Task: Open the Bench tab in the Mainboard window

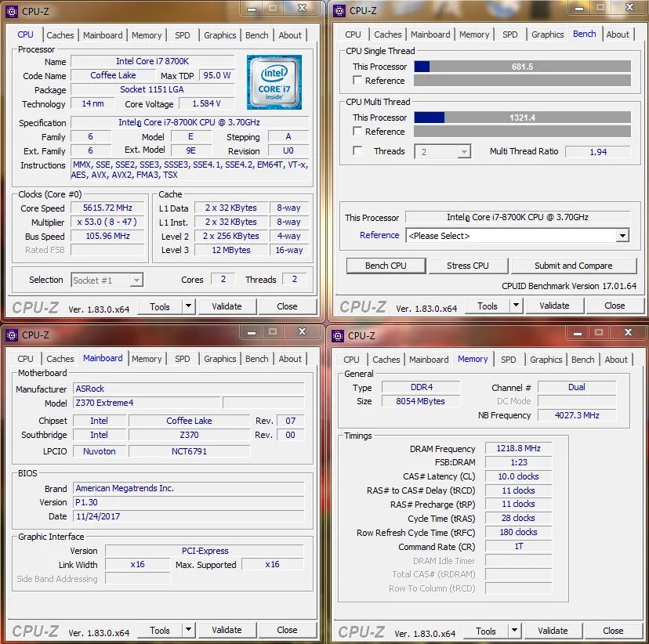Action: pos(256,359)
